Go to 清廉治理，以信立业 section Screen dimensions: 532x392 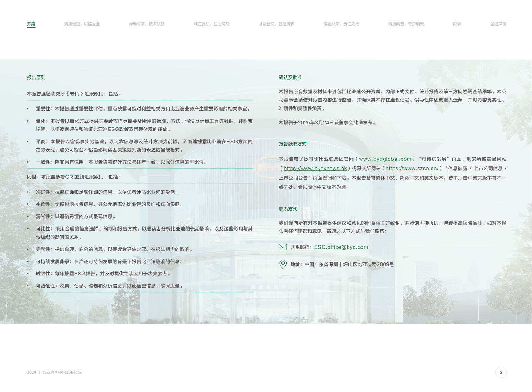(x=82, y=24)
